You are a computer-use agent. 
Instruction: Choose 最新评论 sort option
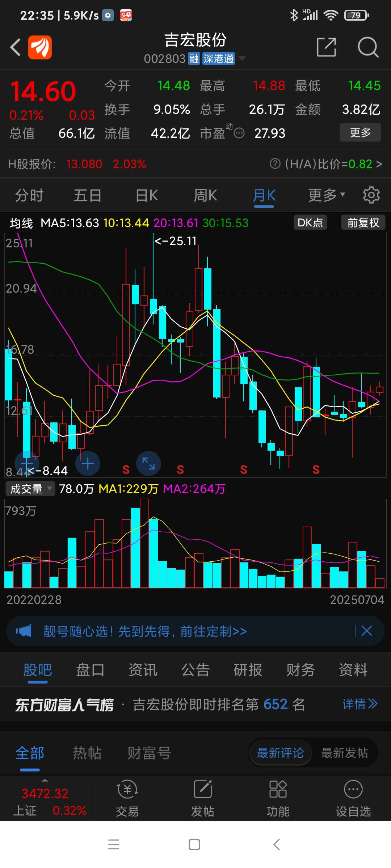280,753
